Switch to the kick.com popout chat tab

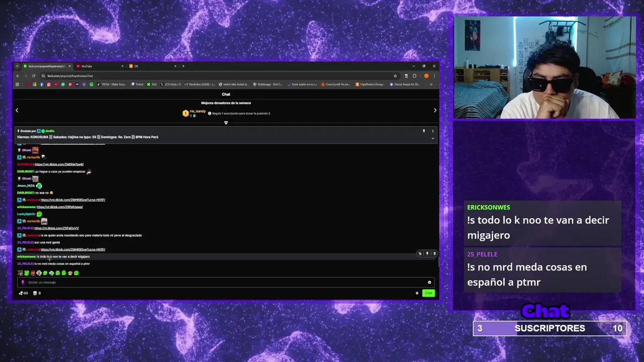[45, 66]
